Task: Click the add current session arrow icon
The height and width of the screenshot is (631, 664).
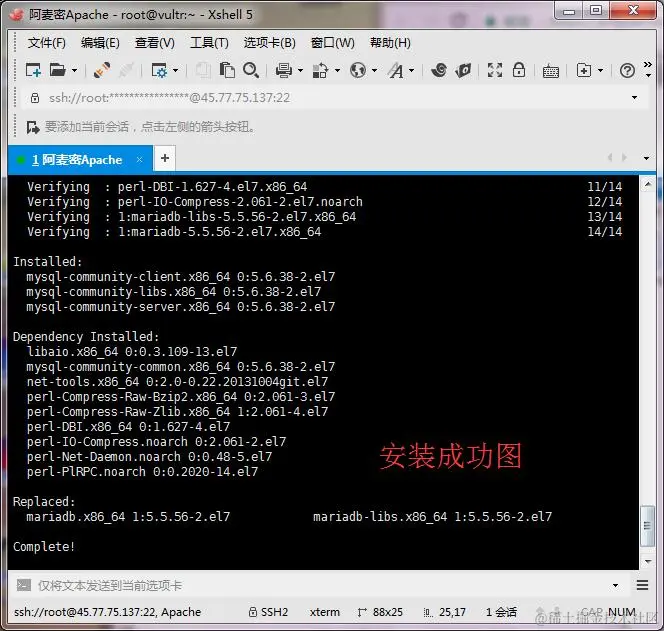Action: click(33, 127)
